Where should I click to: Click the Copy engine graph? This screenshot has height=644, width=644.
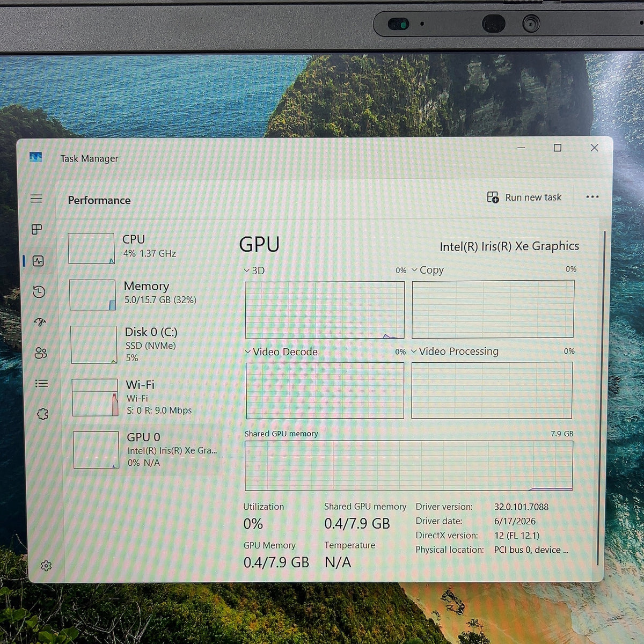[x=493, y=309]
